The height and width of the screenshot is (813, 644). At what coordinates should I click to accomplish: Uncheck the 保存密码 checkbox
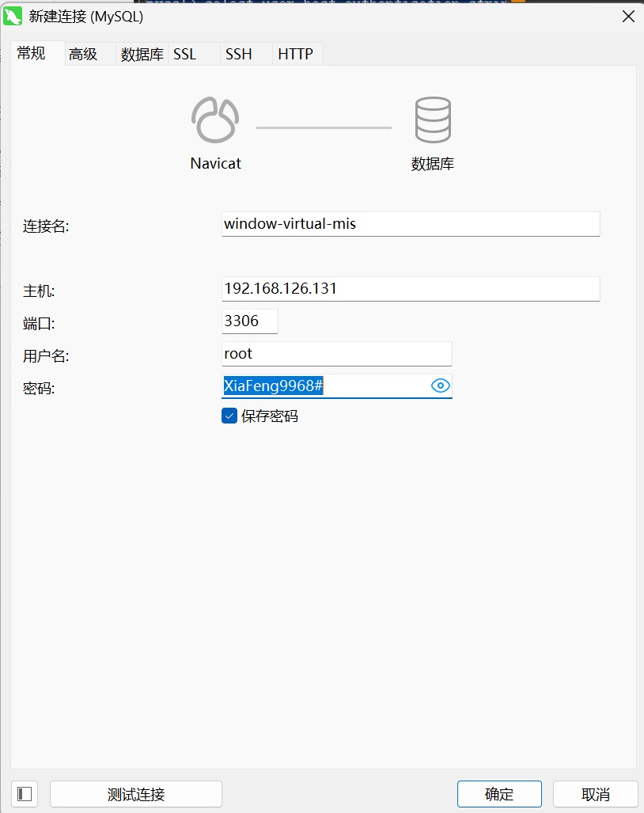tap(229, 416)
